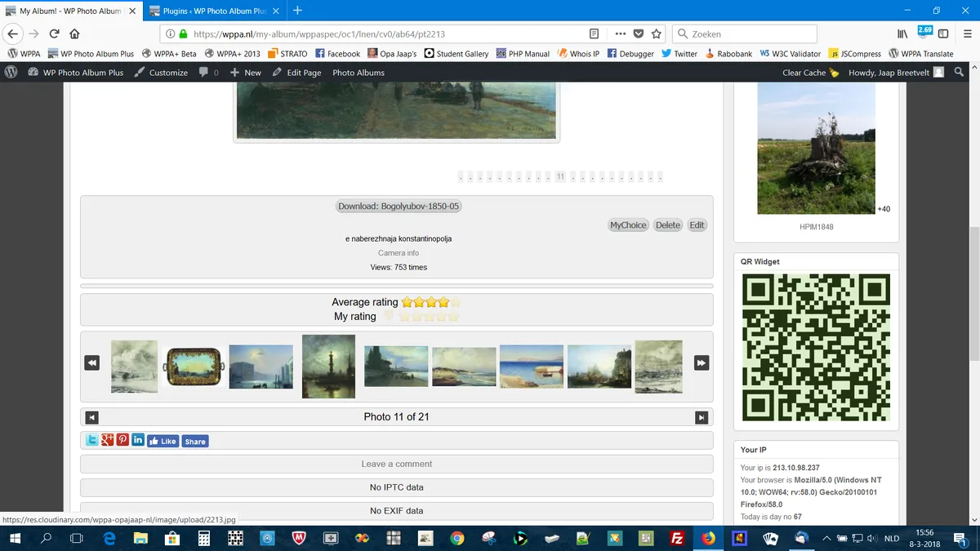Open Task View in taskbar
The height and width of the screenshot is (551, 980).
pyautogui.click(x=76, y=538)
